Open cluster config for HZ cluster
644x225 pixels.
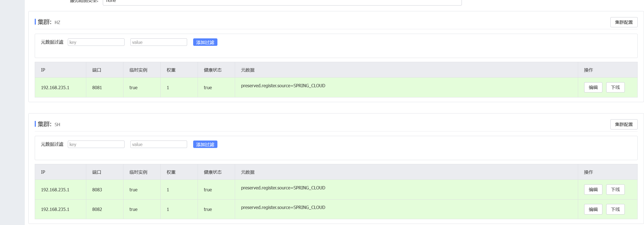624,22
